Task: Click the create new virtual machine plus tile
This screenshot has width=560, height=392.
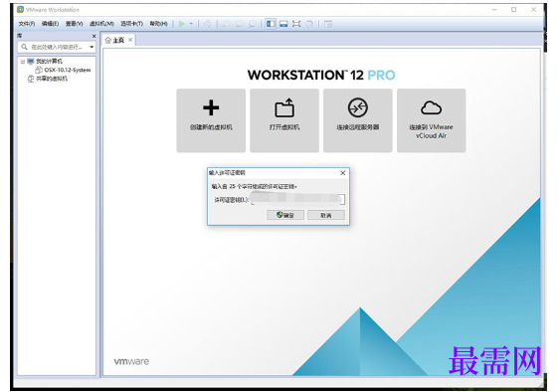Action: pos(211,120)
